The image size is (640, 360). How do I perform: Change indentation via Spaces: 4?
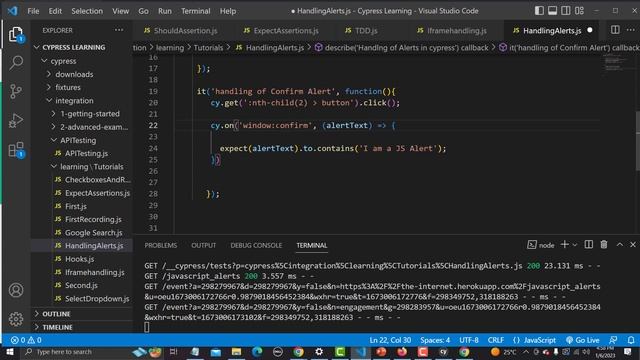click(x=435, y=340)
